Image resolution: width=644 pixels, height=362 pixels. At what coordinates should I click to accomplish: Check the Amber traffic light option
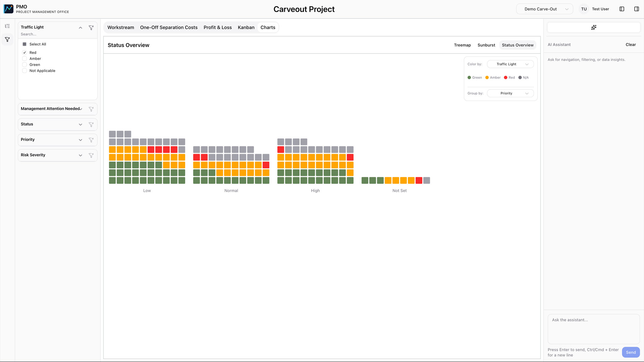[24, 58]
